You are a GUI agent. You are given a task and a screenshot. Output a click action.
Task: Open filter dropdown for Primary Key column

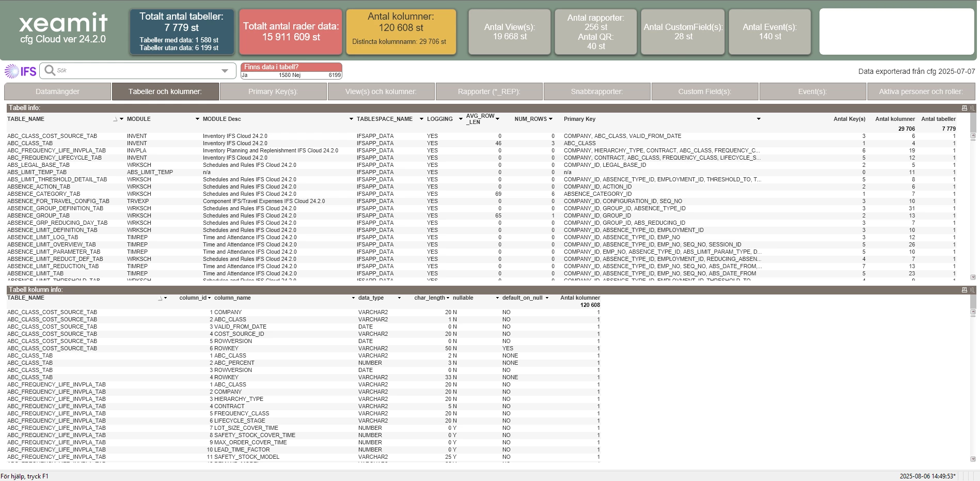[758, 119]
